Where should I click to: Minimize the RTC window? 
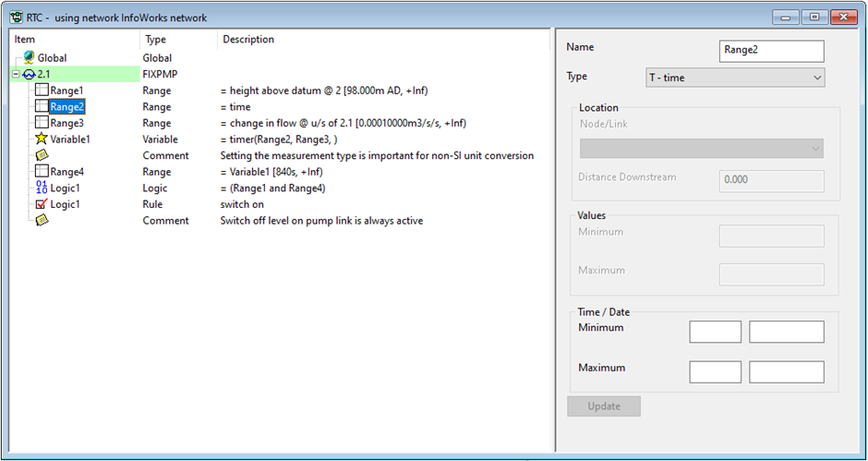[x=786, y=18]
